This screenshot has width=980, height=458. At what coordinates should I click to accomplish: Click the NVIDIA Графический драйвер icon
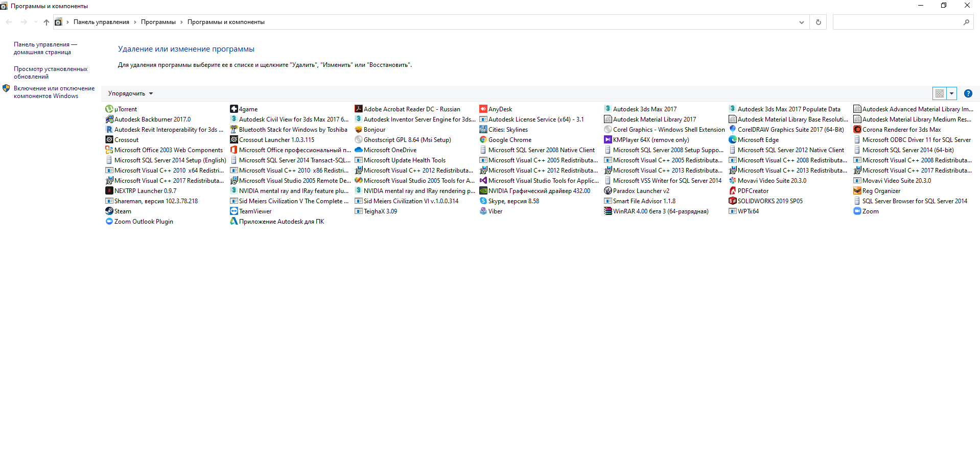click(483, 190)
